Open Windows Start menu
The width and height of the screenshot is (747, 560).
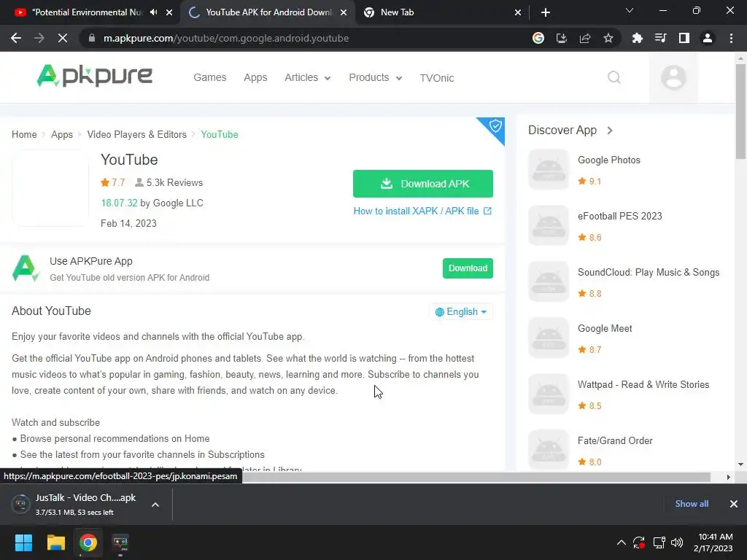pyautogui.click(x=23, y=542)
